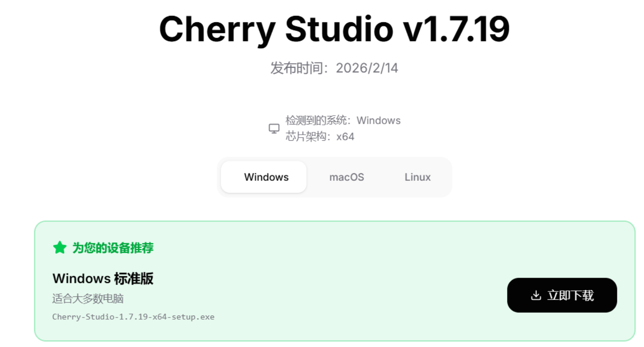Viewport: 644px width, 347px height.
Task: Click the Cherry Studio heading words
Action: [276, 29]
